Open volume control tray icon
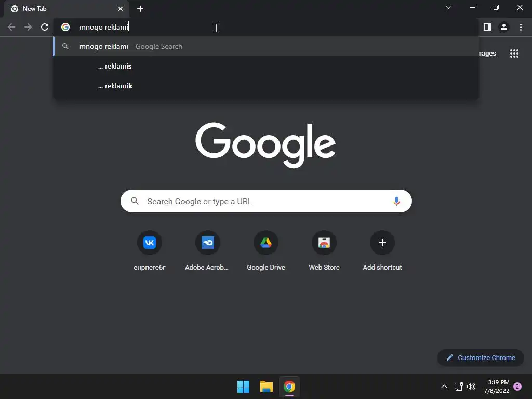532x399 pixels. click(471, 387)
